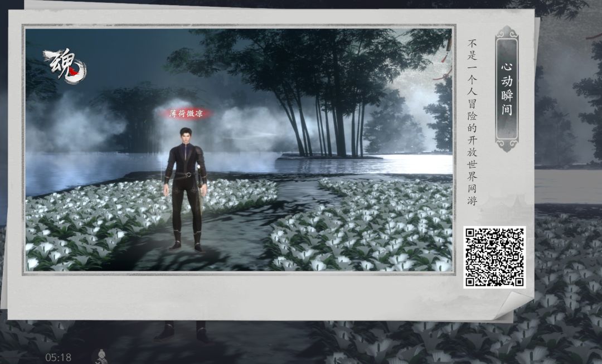Image resolution: width=602 pixels, height=364 pixels.
Task: Click the curled page corner of the card
Action: tap(513, 307)
